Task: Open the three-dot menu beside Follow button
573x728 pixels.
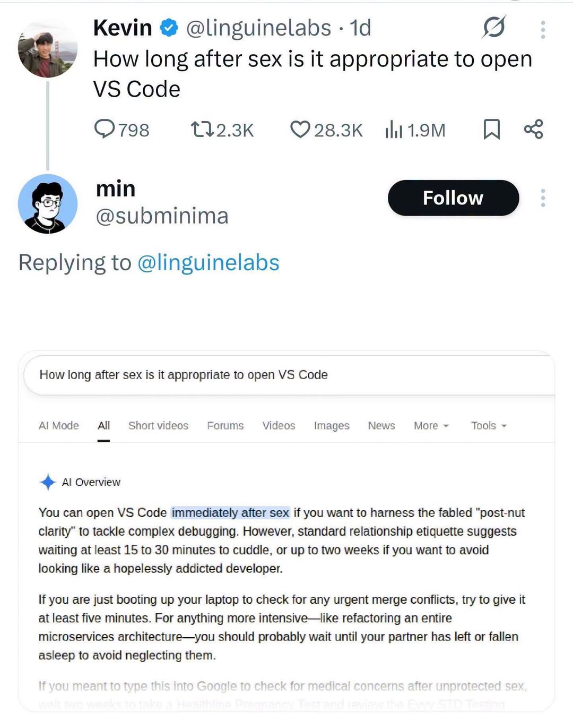Action: [x=543, y=198]
